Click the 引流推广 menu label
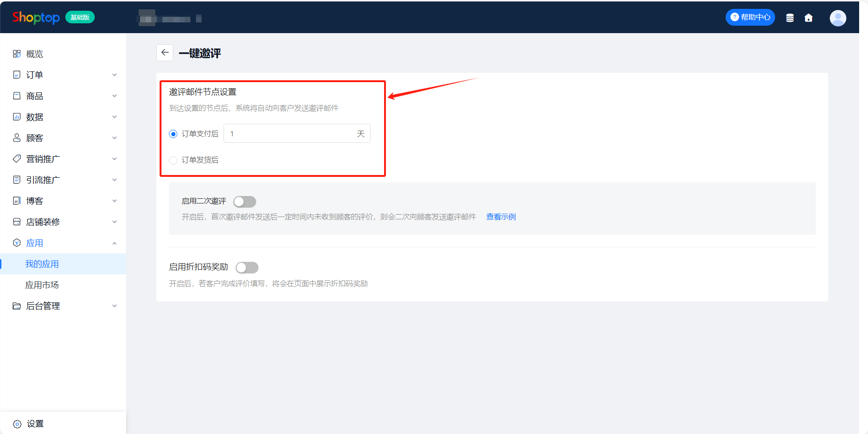 click(43, 180)
